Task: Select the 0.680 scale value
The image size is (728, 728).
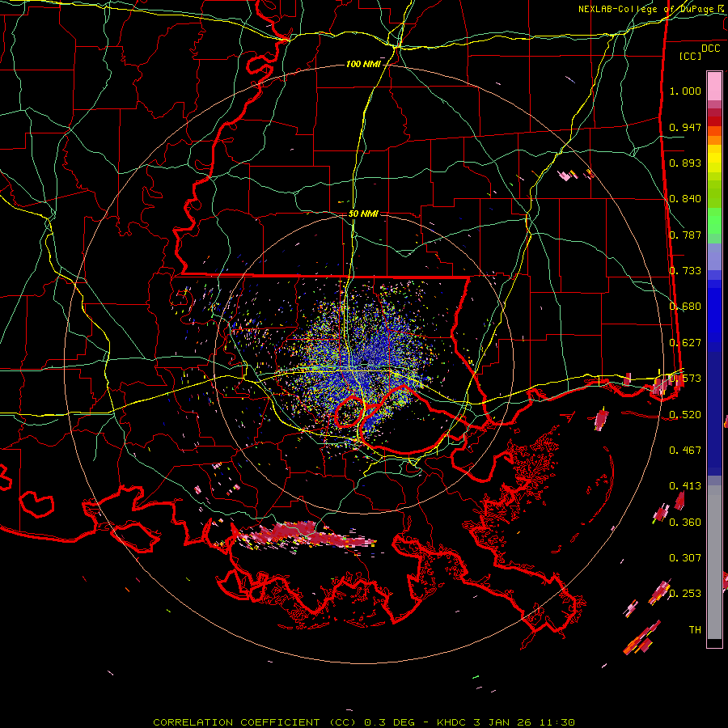Action: [685, 307]
